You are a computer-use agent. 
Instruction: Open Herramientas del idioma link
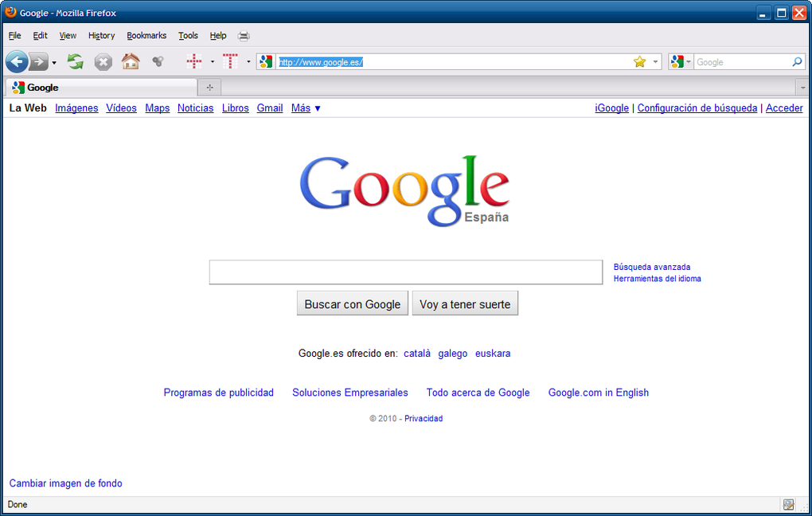pyautogui.click(x=657, y=278)
